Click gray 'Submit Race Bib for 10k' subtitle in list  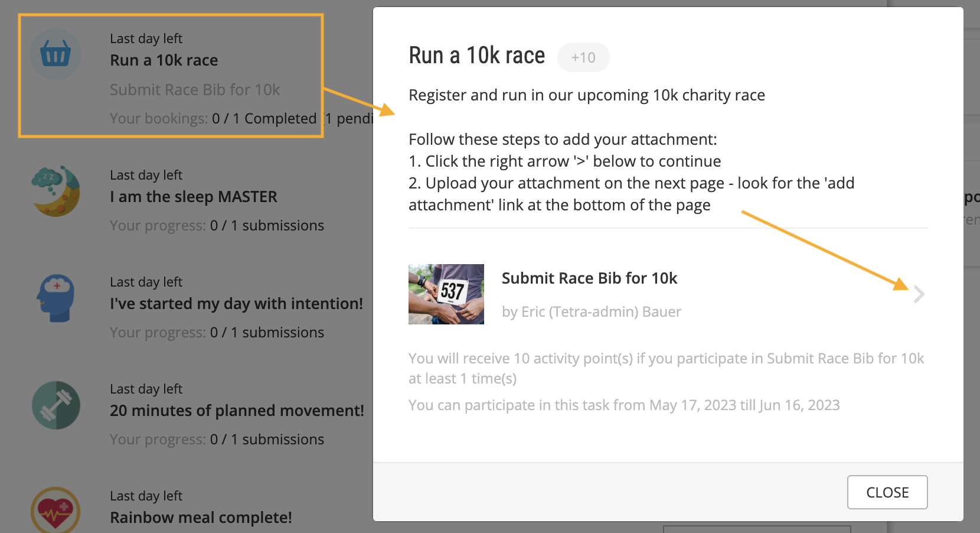click(195, 90)
